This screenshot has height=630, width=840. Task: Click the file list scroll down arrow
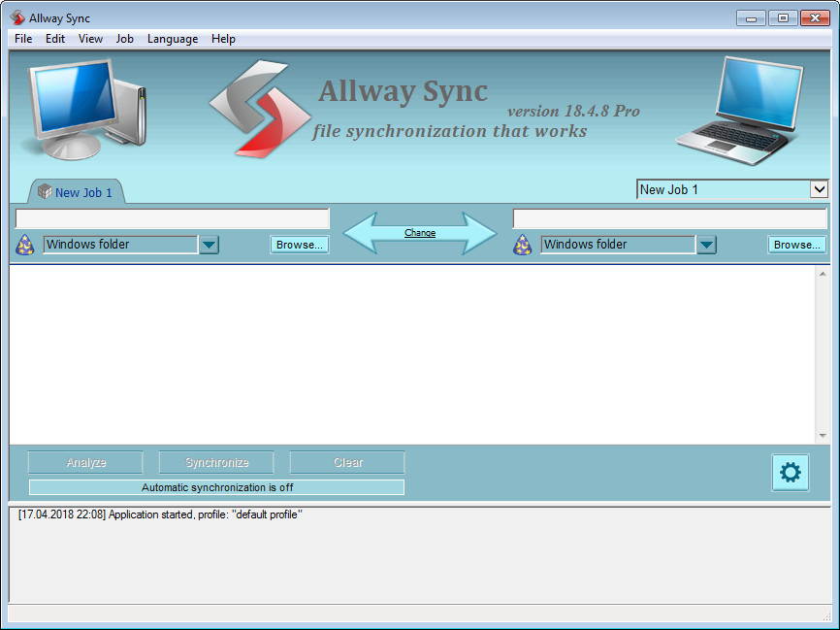pos(823,436)
